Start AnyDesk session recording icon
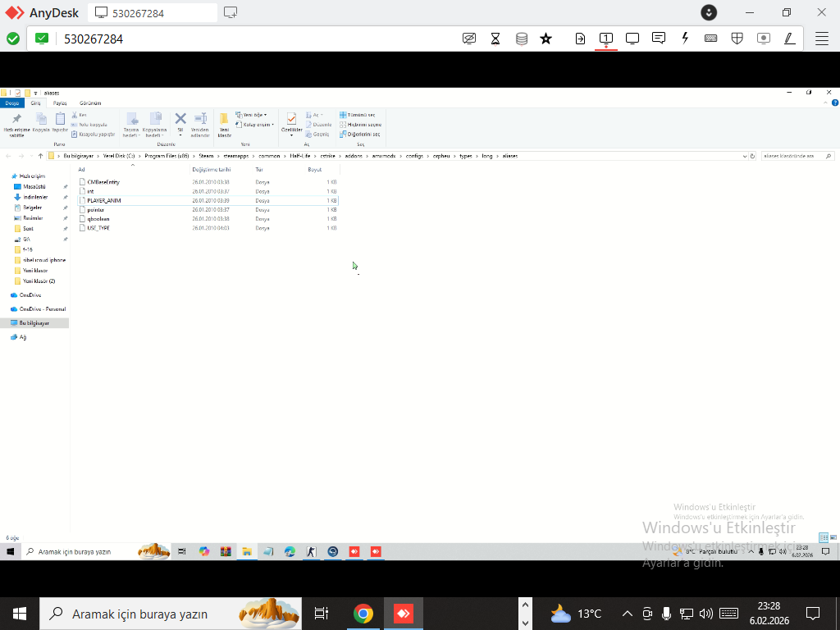This screenshot has height=630, width=840. [x=764, y=38]
